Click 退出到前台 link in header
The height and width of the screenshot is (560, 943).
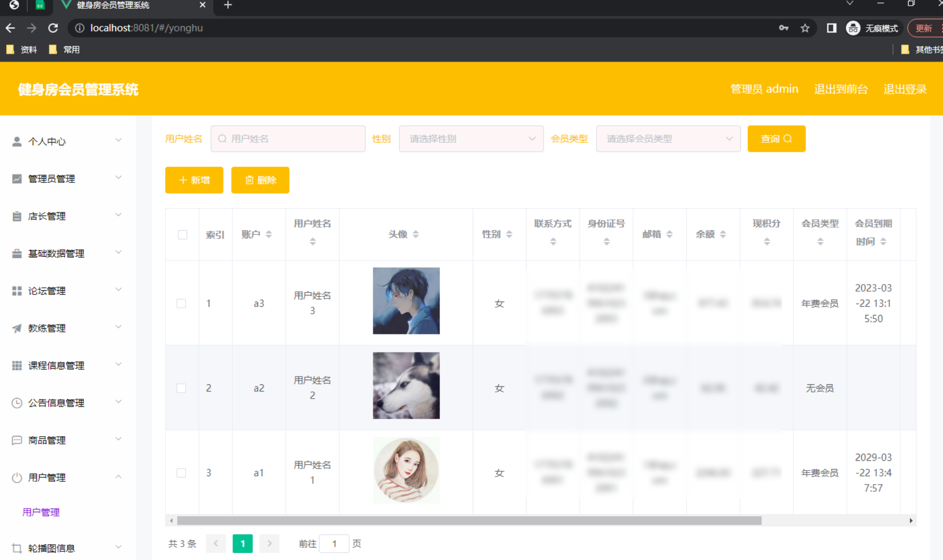(841, 89)
